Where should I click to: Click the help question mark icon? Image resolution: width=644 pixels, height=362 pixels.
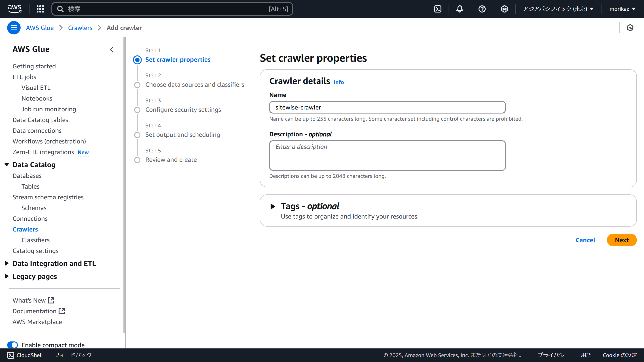(x=482, y=9)
